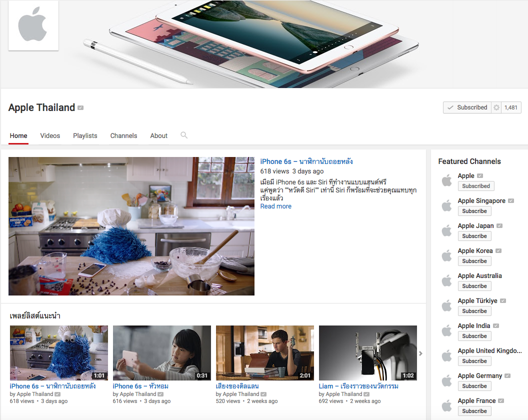Go to the About tab
The height and width of the screenshot is (420, 528).
pyautogui.click(x=159, y=135)
